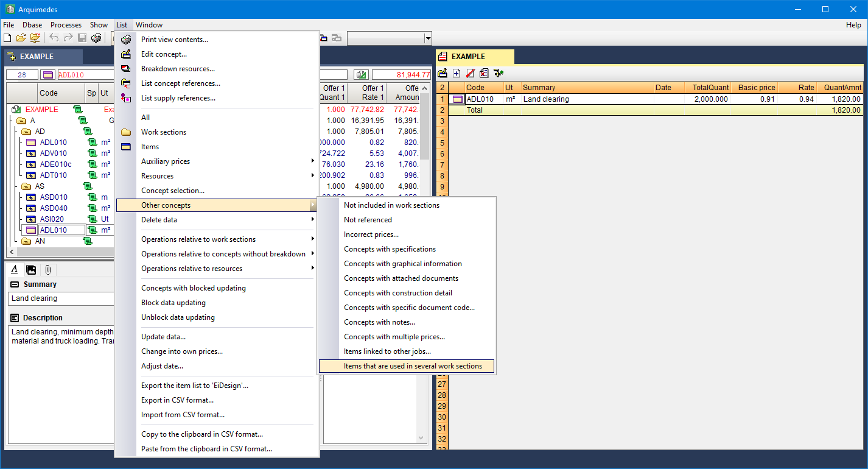The image size is (868, 469).
Task: Click the edit concept icon in list toolbar
Action: point(443,73)
